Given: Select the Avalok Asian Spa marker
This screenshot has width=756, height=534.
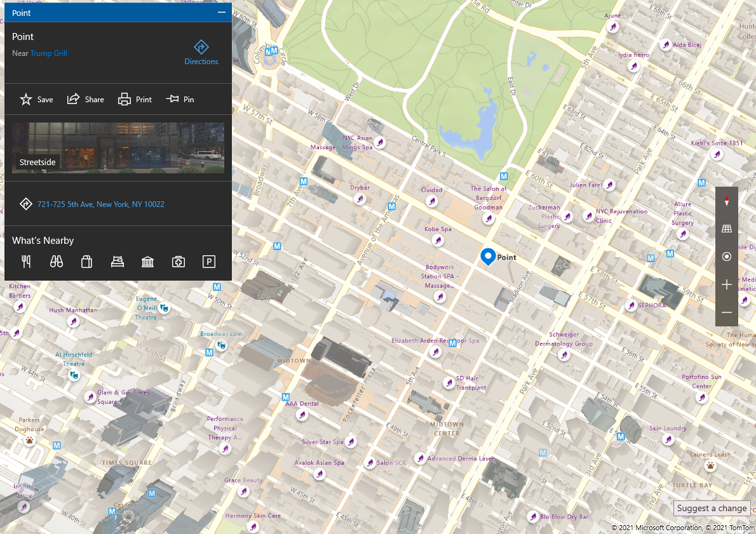Looking at the screenshot, I should [x=319, y=474].
